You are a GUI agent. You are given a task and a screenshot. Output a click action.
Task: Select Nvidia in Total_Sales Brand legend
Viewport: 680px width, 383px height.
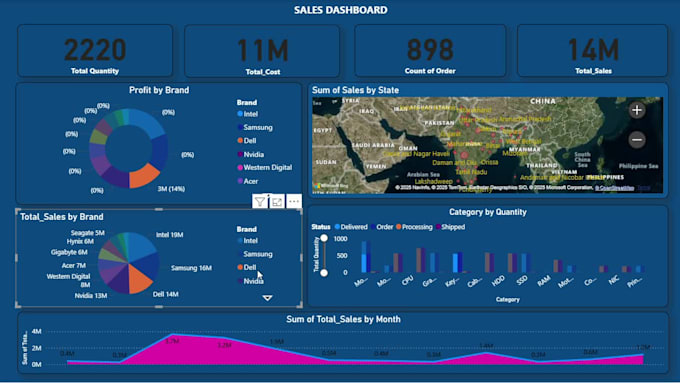[x=251, y=281]
